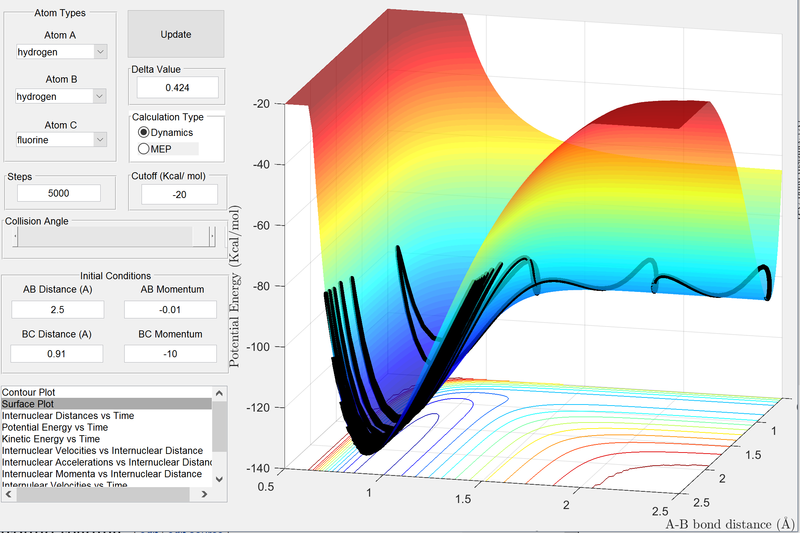This screenshot has width=800, height=533.
Task: Select the MEP calculation type
Action: (155, 149)
